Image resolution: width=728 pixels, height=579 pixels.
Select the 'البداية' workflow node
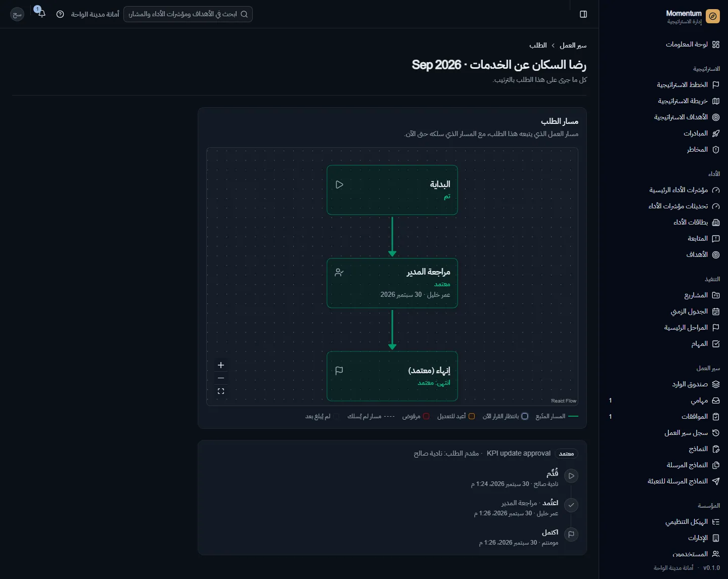(x=392, y=190)
